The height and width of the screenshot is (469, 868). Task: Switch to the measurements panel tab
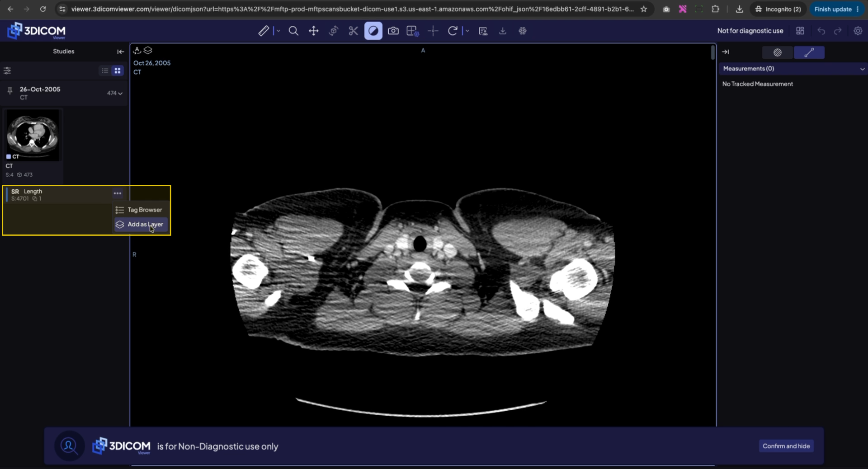tap(809, 52)
